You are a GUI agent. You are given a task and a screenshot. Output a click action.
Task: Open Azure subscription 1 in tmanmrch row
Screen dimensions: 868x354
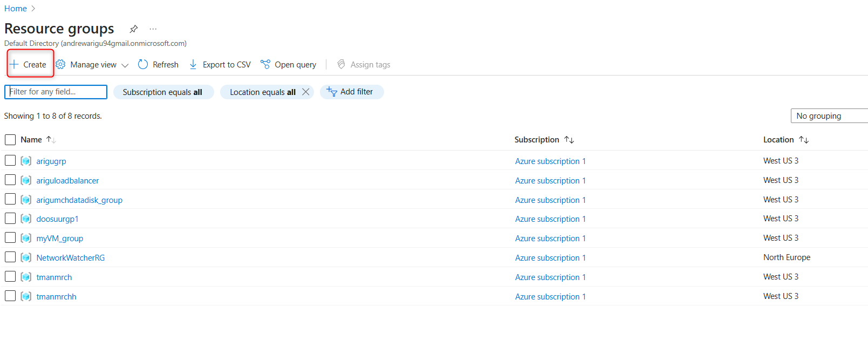[550, 277]
